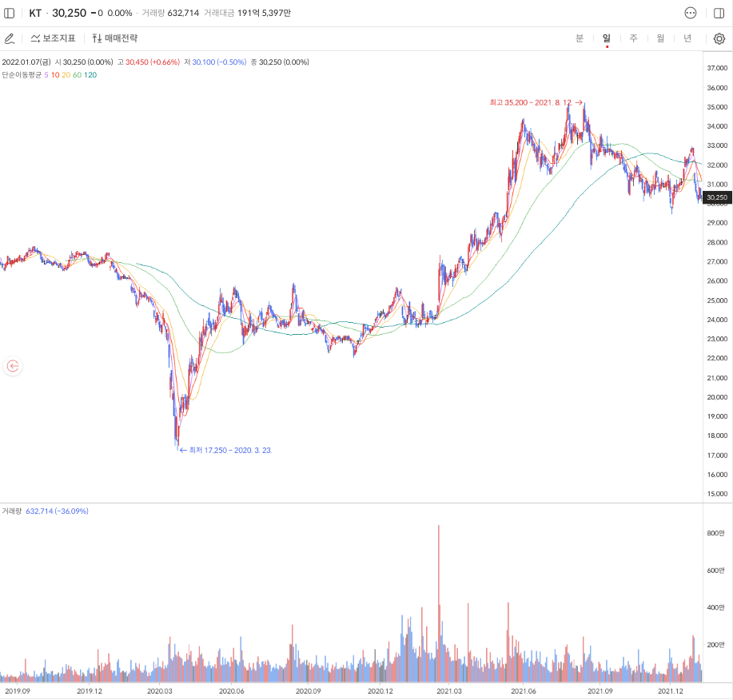Click the 2020.03 date axis label
733x700 pixels.
[159, 691]
